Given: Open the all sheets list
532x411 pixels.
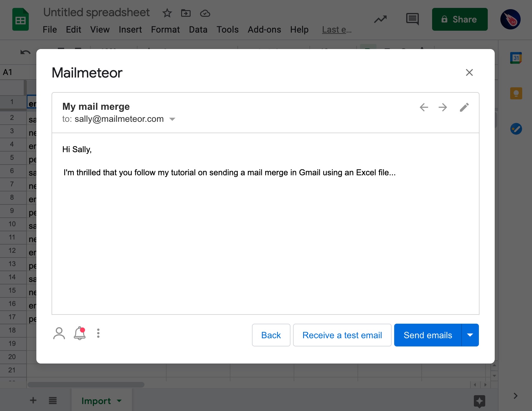Looking at the screenshot, I should tap(53, 401).
